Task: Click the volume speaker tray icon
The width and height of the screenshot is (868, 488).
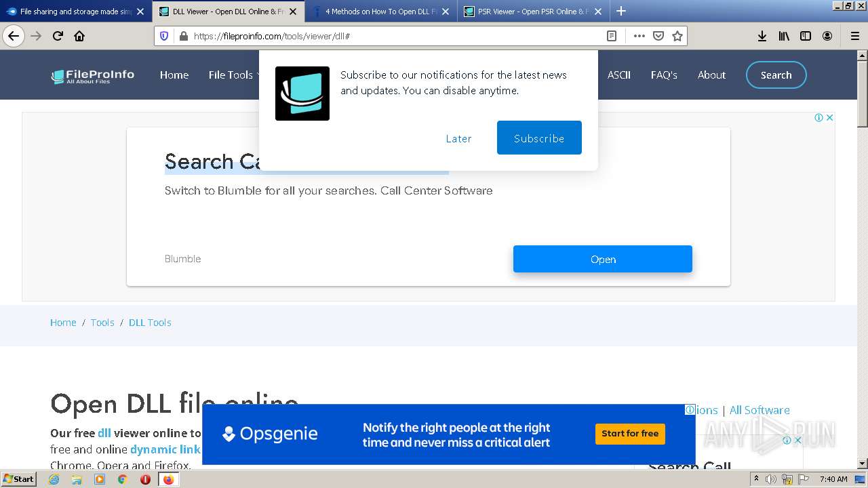Action: coord(771,479)
